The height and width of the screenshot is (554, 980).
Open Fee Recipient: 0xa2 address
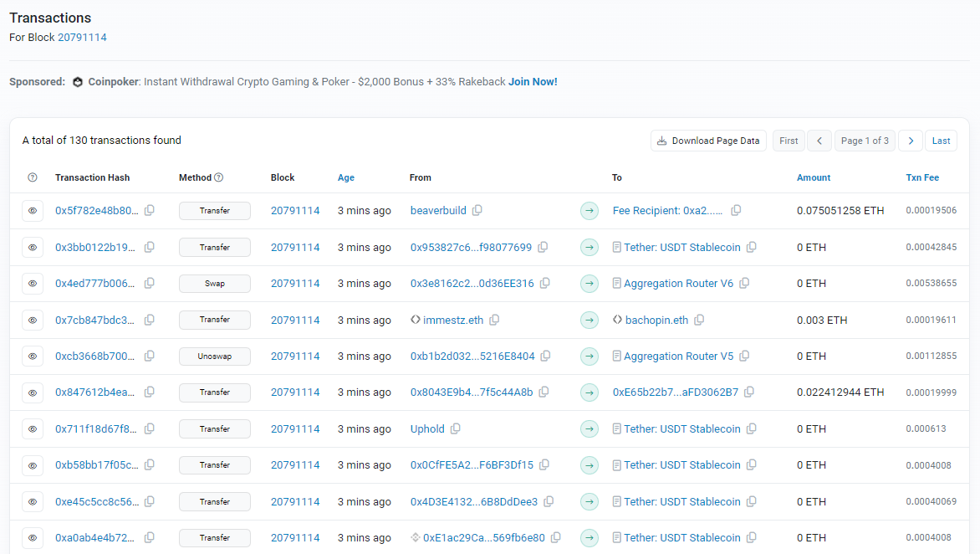667,211
